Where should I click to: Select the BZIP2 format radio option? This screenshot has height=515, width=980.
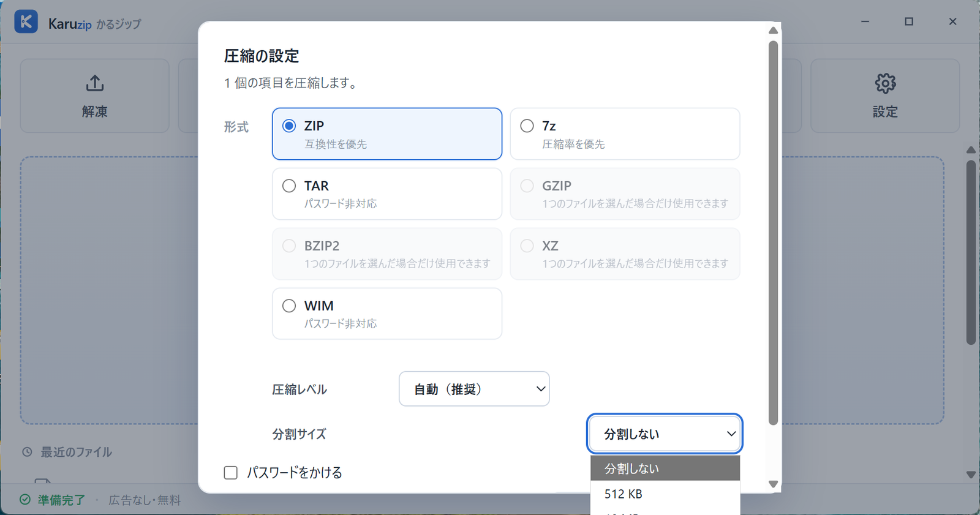click(x=289, y=246)
